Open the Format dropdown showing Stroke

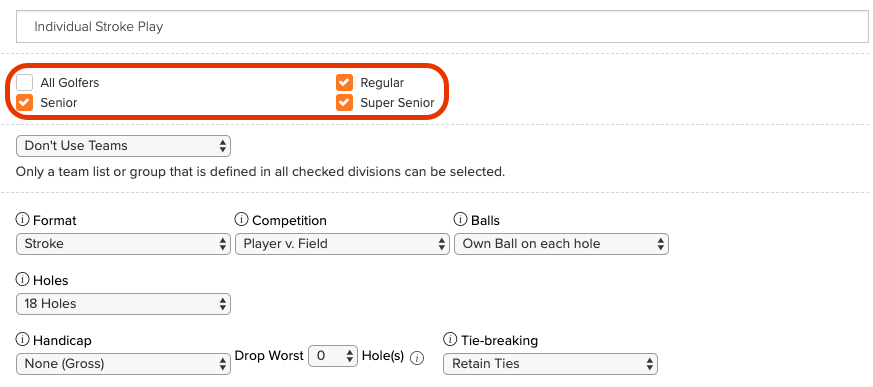(x=124, y=244)
